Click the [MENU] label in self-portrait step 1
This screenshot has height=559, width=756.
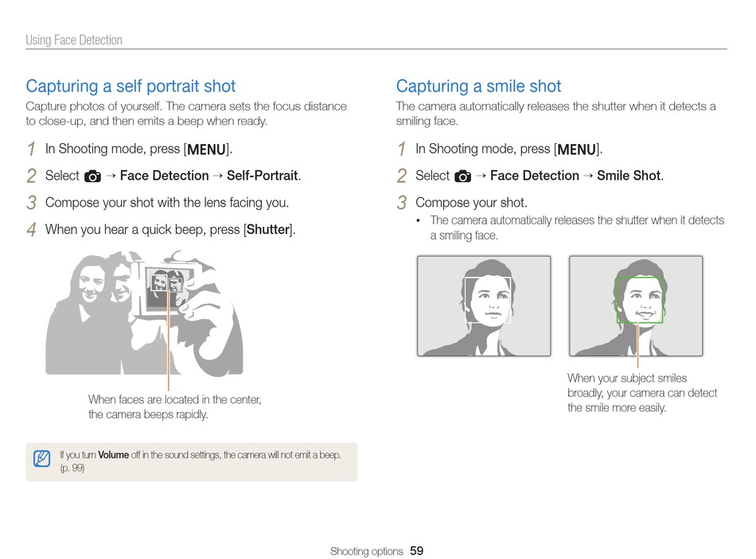206,149
